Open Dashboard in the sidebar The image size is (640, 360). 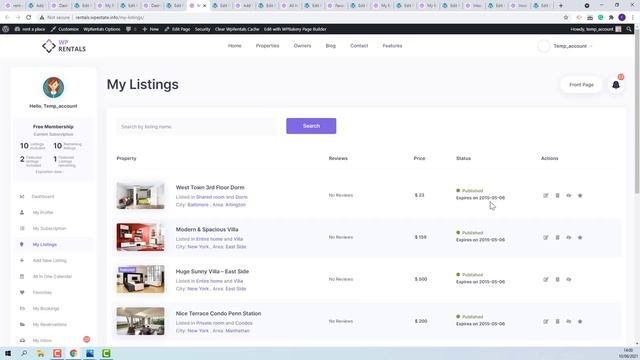[x=43, y=197]
